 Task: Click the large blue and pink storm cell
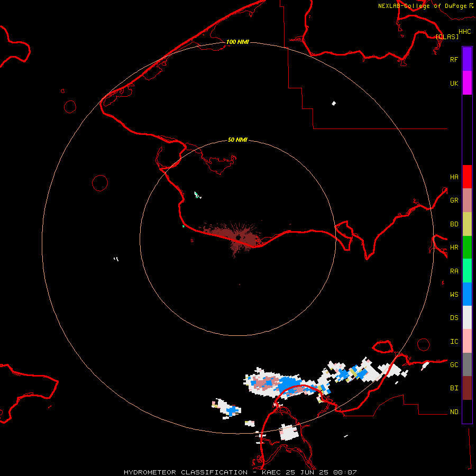(281, 385)
